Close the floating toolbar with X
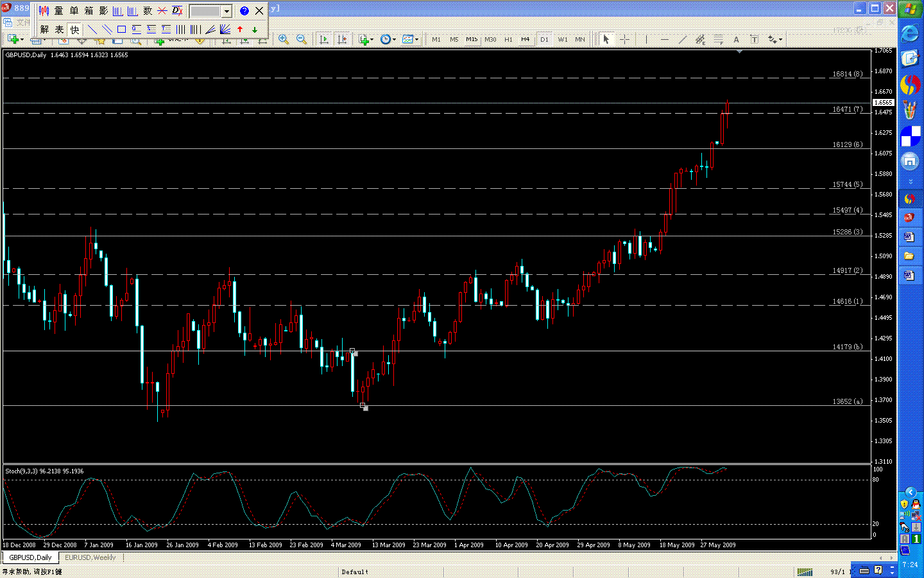Image resolution: width=924 pixels, height=578 pixels. pos(259,11)
